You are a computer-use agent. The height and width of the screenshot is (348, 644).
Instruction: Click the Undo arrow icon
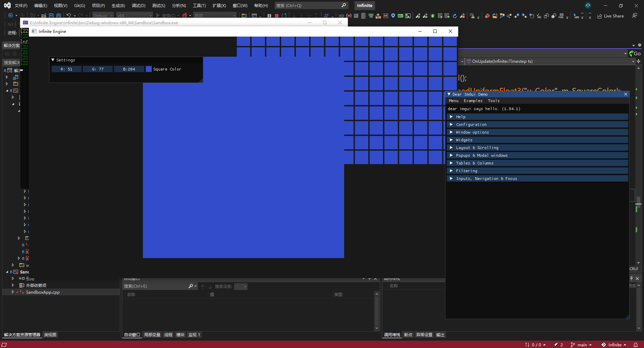click(x=69, y=15)
